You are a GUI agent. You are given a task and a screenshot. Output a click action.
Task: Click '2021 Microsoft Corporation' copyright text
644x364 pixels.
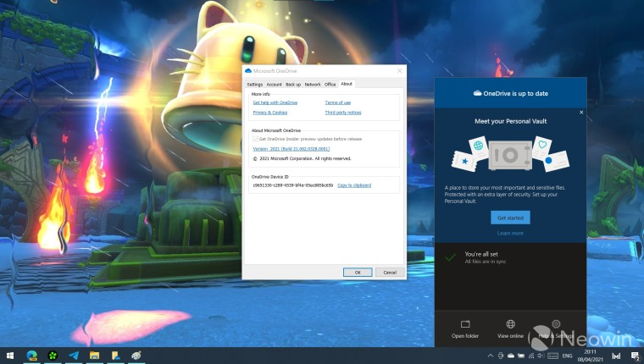click(302, 159)
